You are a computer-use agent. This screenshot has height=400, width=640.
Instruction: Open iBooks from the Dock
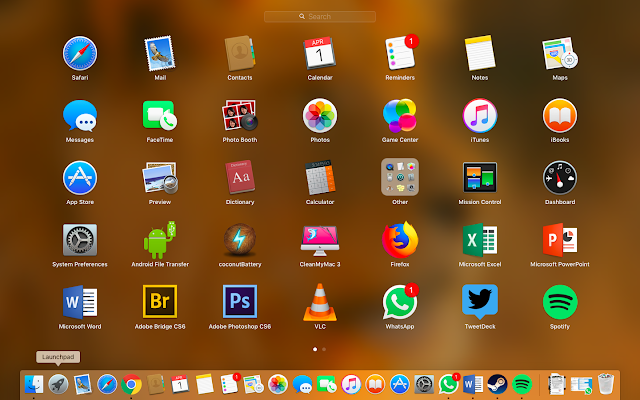click(375, 384)
